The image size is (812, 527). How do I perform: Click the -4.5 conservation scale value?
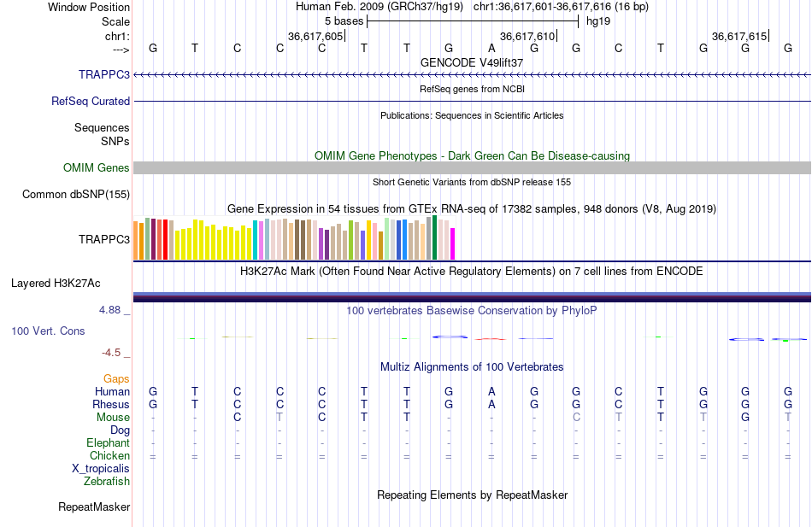[x=111, y=353]
